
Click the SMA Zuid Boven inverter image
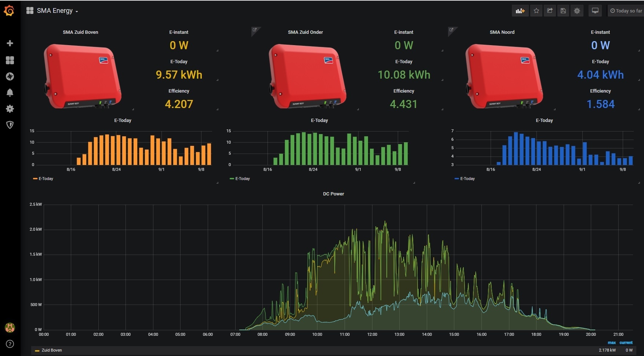pos(83,76)
